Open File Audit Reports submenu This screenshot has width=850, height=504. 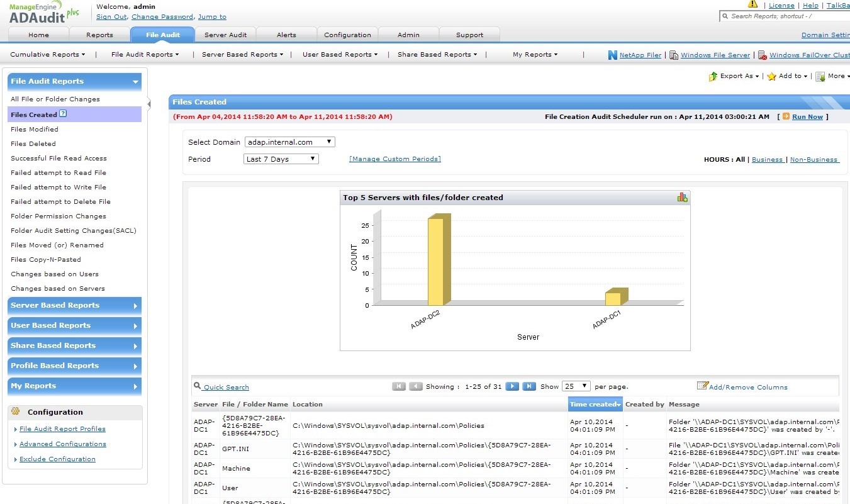click(x=145, y=55)
